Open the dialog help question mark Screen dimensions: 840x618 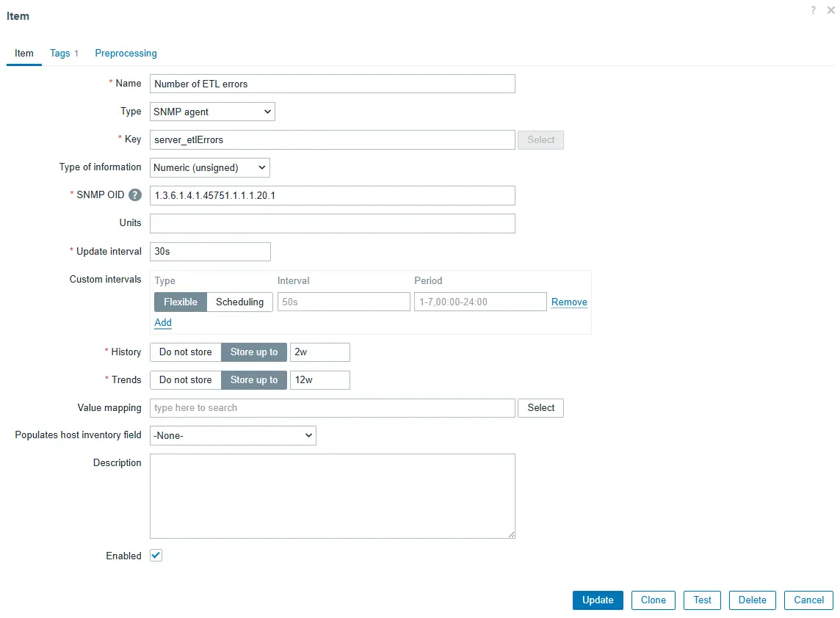pyautogui.click(x=814, y=10)
